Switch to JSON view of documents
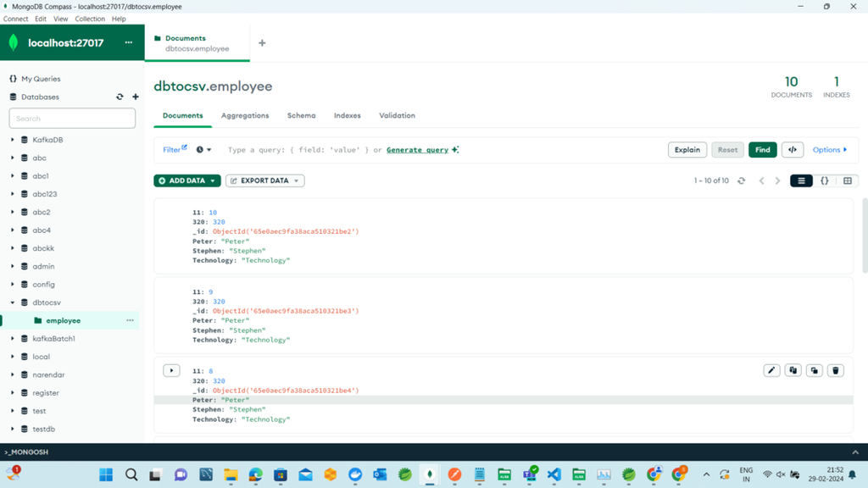 coord(824,181)
